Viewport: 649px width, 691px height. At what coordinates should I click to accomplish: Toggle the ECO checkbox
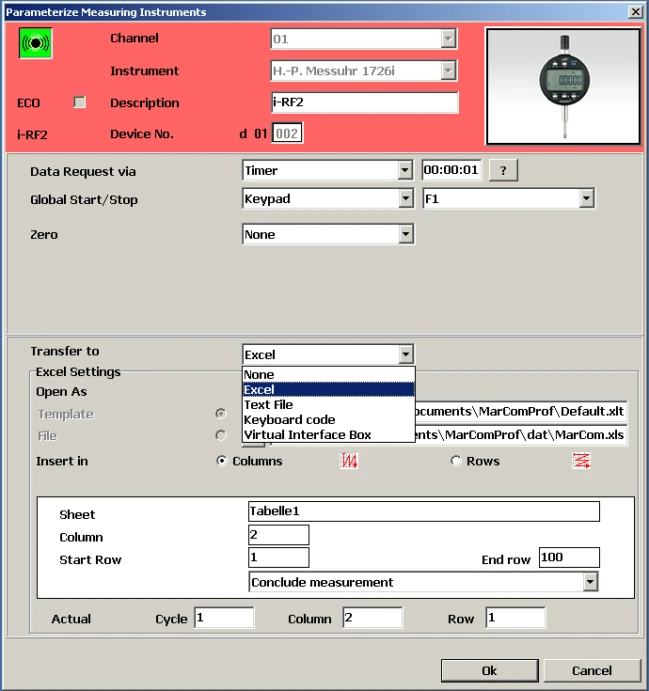coord(80,103)
